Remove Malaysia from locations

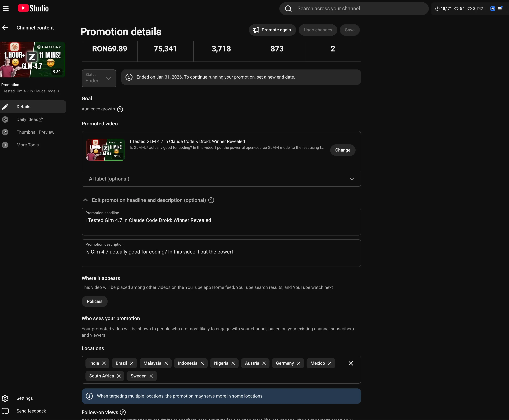point(166,363)
